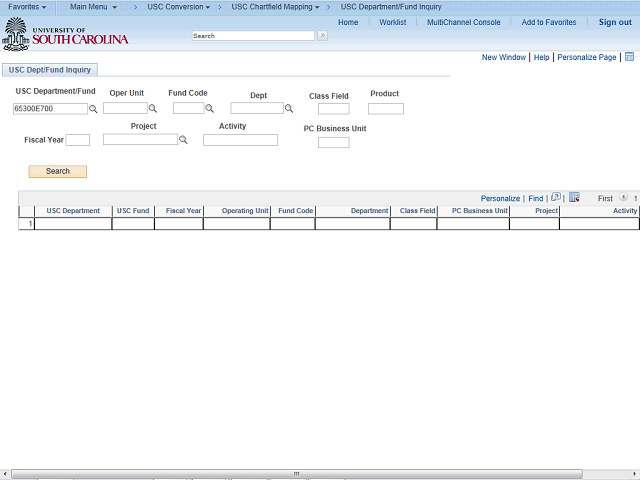Select row 1 number cell in grid
Screen dimensions: 640x480
click(27, 224)
